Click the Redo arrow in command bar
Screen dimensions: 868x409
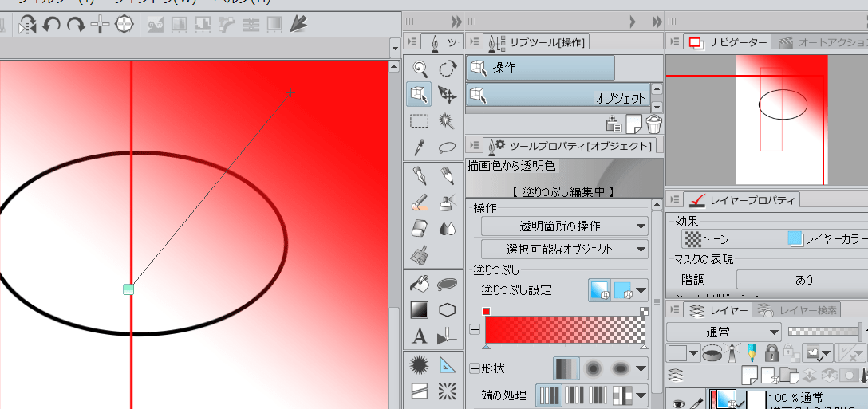tap(75, 24)
